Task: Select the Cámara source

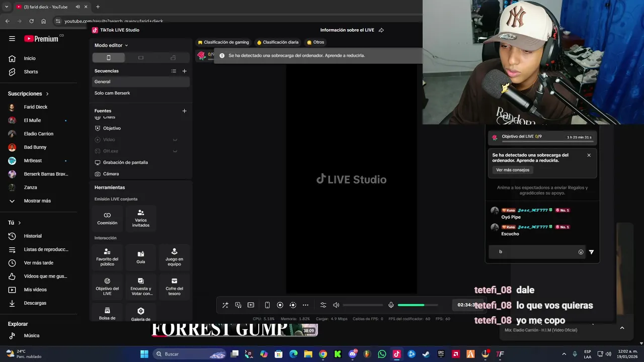Action: tap(140, 174)
